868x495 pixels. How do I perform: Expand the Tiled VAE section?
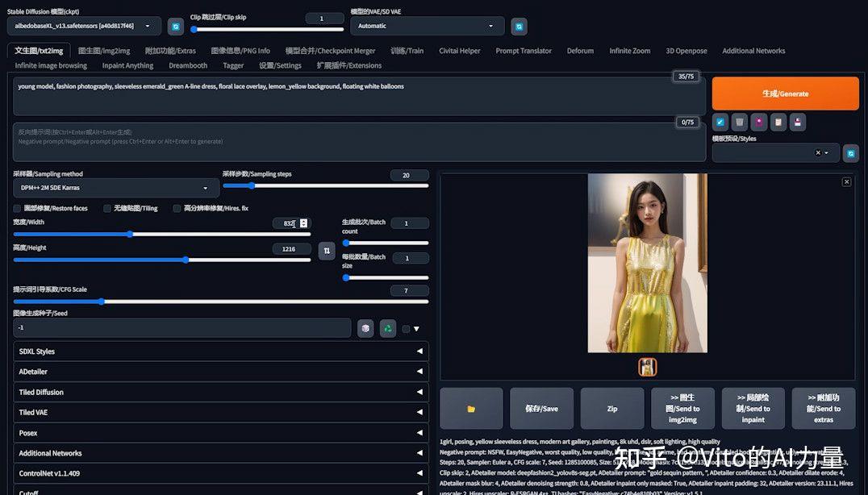(221, 413)
